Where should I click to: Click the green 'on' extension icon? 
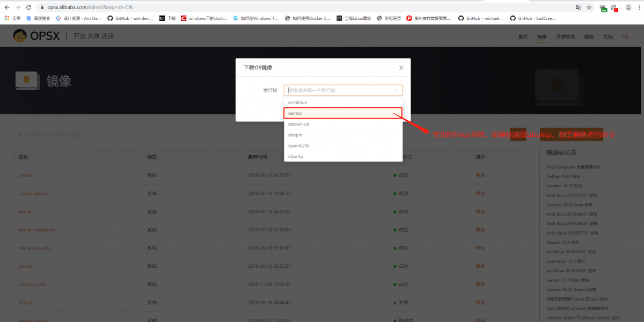604,8
